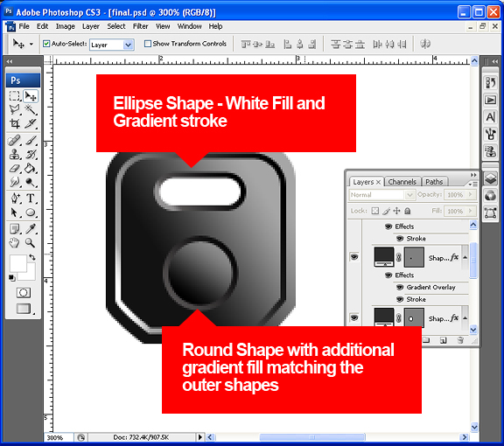Select the Paint Bucket tool

[31, 169]
